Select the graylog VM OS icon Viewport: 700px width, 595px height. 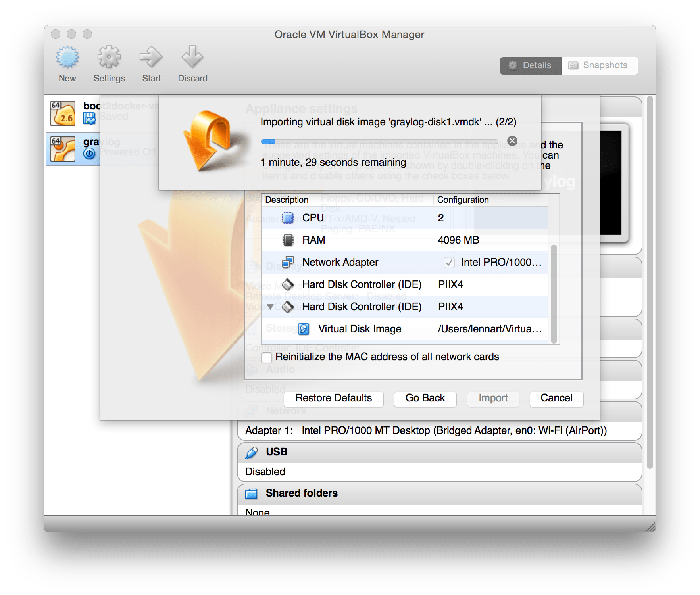(63, 149)
